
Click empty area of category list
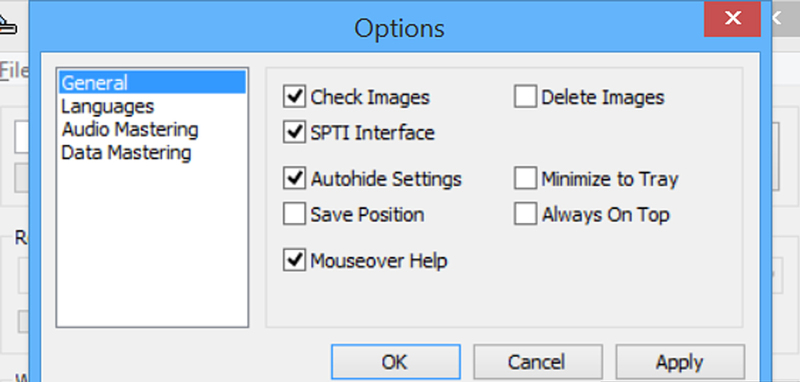point(152,245)
